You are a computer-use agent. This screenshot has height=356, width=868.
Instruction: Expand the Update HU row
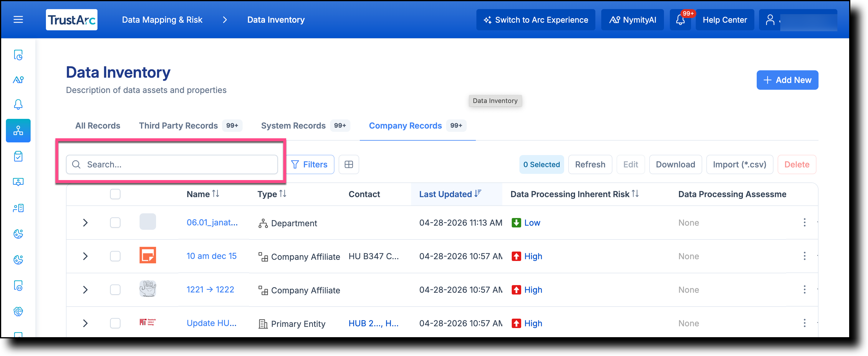pyautogui.click(x=85, y=323)
